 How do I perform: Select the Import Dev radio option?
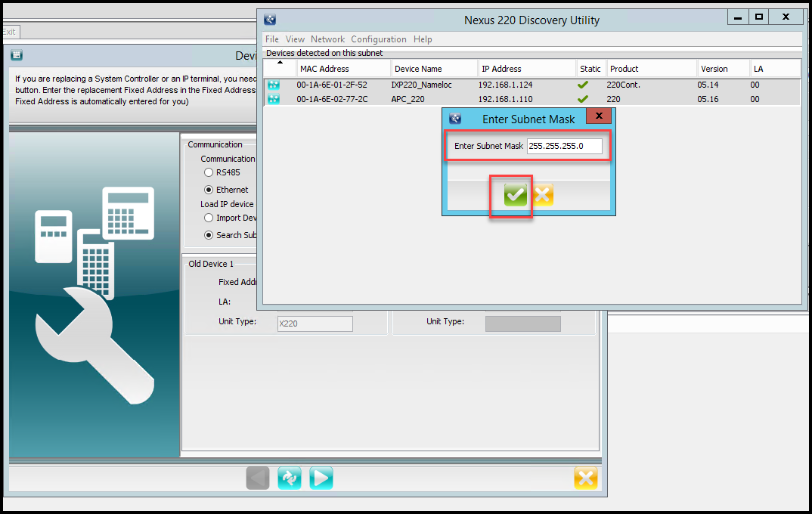pyautogui.click(x=209, y=218)
